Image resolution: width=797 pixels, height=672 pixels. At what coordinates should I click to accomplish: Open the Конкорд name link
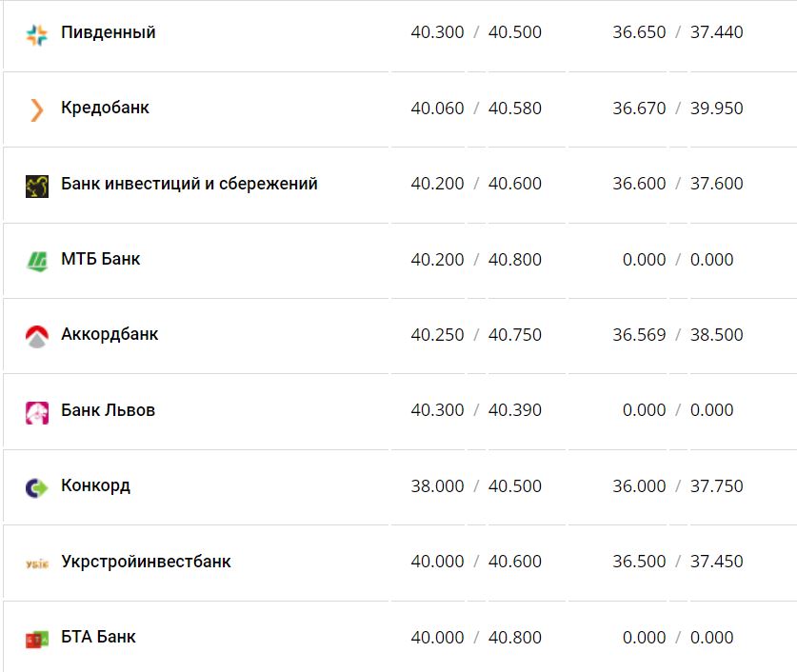click(95, 485)
